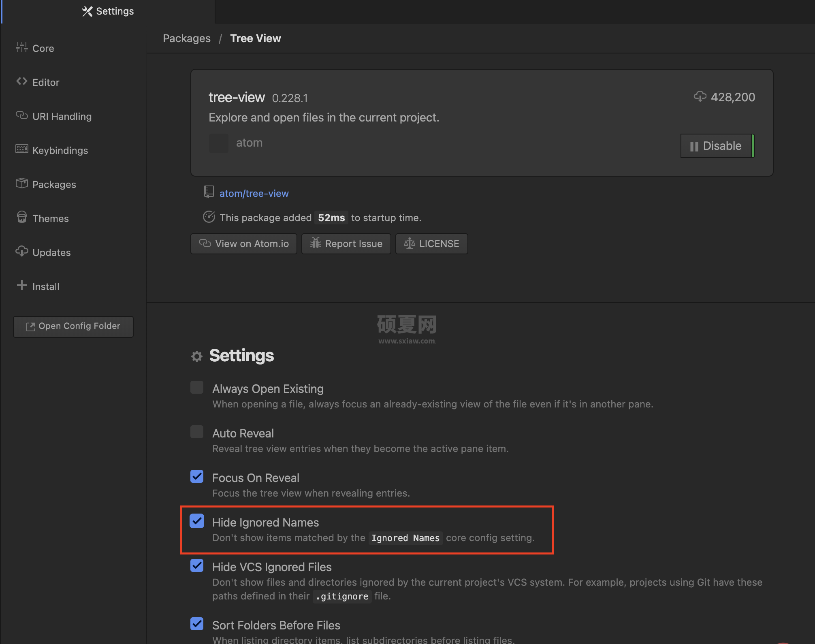The width and height of the screenshot is (815, 644).
Task: Select the Settings tab
Action: coord(108,11)
